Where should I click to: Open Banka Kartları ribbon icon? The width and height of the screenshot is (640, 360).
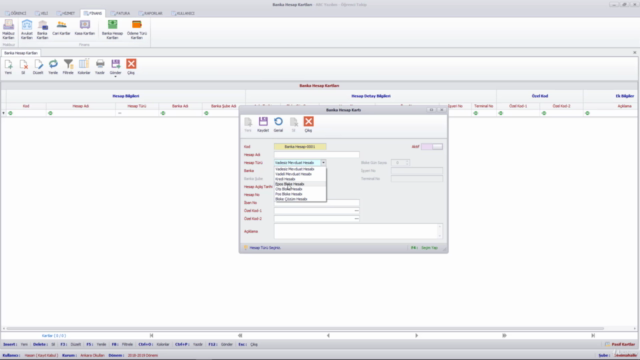click(42, 29)
